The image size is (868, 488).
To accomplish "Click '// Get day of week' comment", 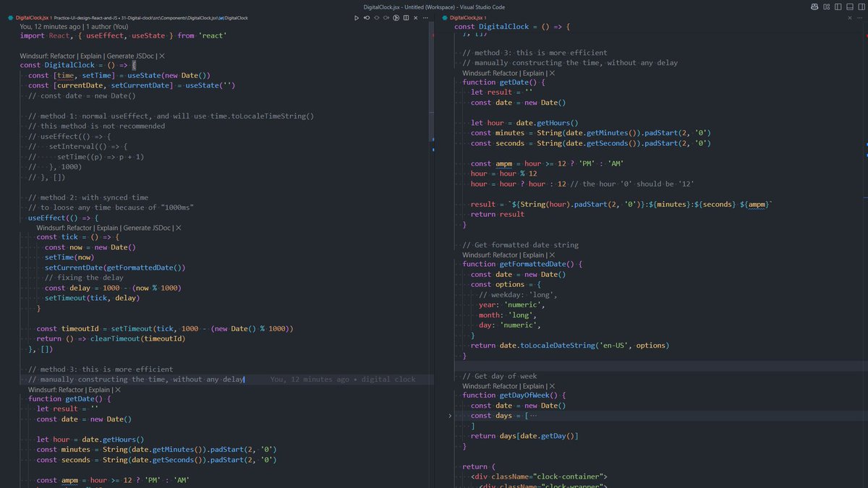I will 500,376.
